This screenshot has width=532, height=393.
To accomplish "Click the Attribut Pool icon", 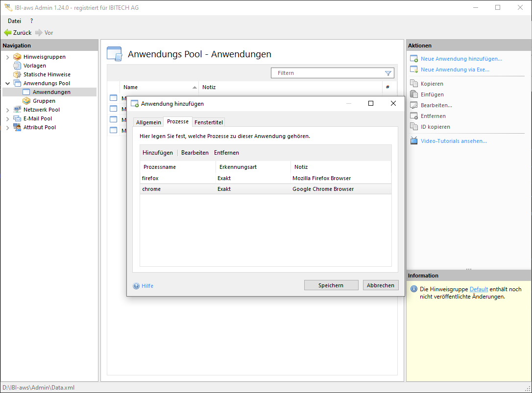I will [17, 127].
